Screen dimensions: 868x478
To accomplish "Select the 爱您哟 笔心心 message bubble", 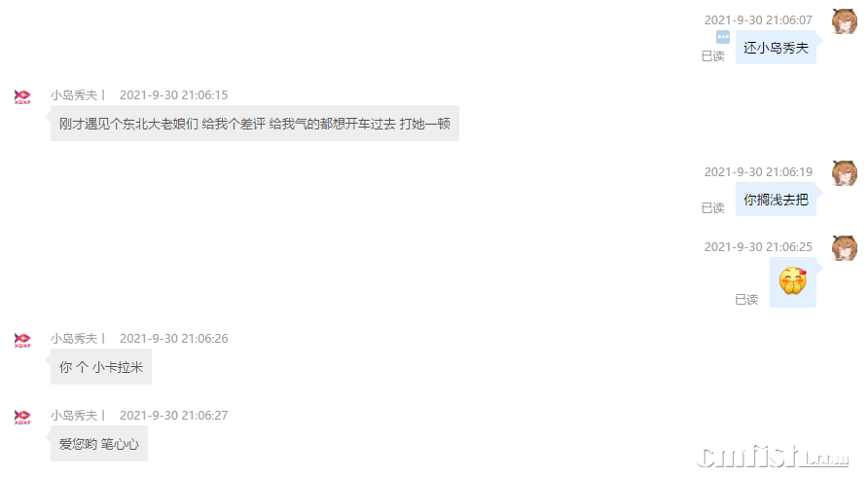I will [x=99, y=444].
